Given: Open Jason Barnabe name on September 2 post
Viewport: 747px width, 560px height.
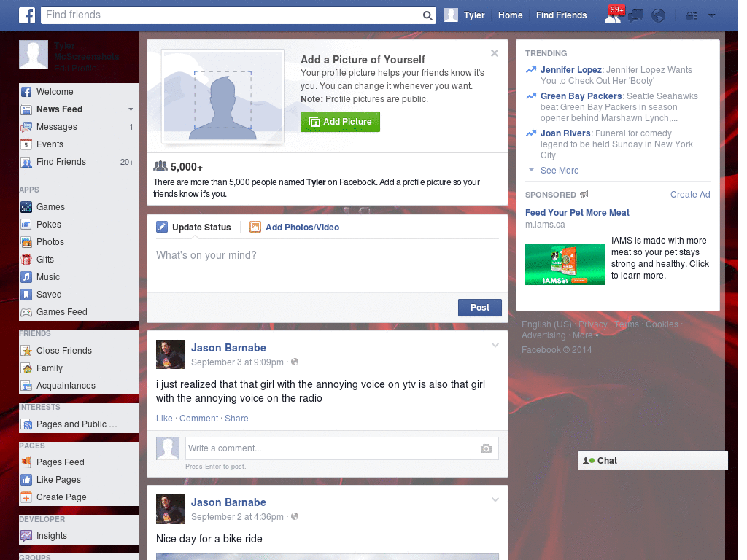Looking at the screenshot, I should 228,502.
